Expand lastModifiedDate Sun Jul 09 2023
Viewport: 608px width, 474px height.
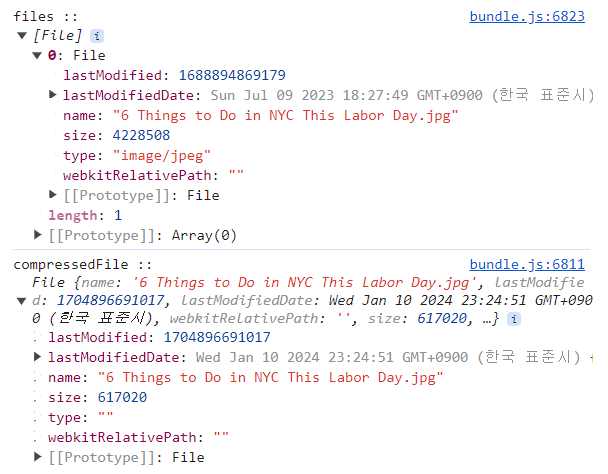pyautogui.click(x=53, y=94)
